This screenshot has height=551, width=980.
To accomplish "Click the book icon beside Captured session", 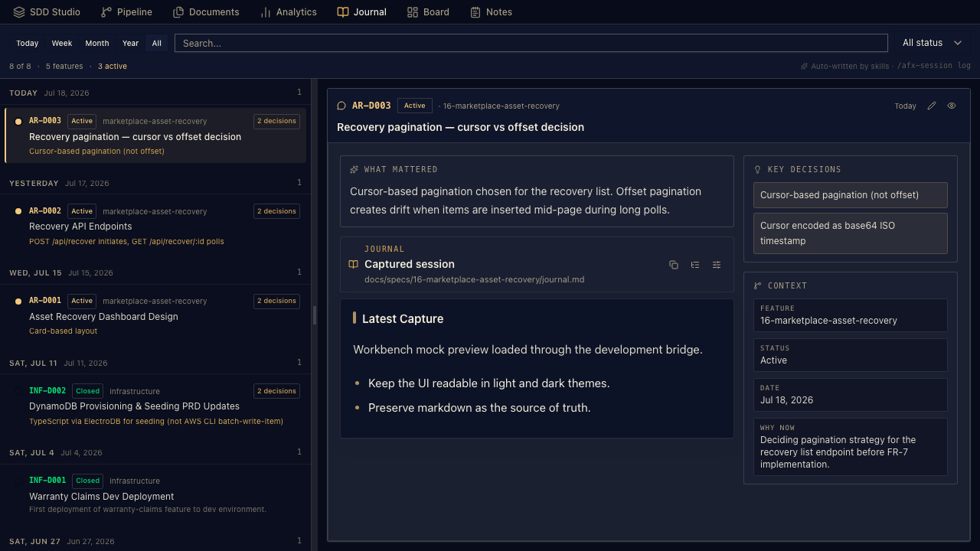I will point(353,264).
